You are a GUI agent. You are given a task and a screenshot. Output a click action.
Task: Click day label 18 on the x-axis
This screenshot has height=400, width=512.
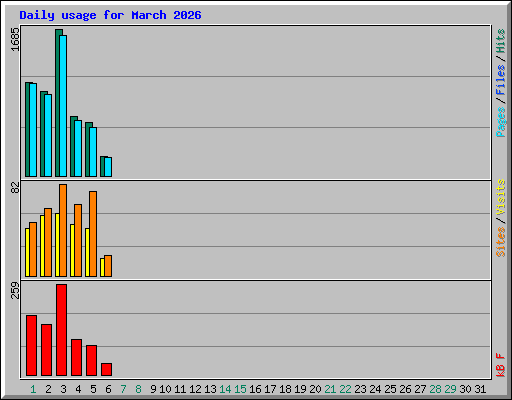[x=285, y=389]
